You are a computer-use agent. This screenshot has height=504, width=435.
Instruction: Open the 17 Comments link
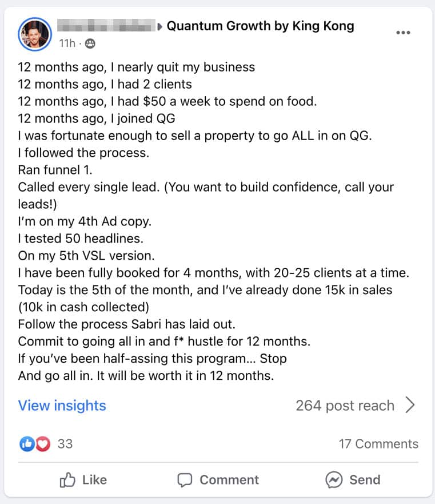(x=378, y=443)
